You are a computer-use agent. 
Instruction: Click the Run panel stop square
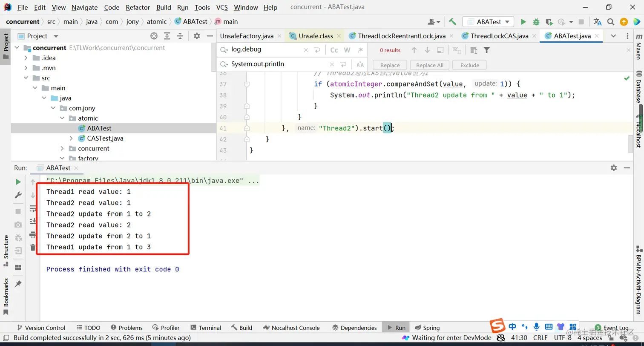point(18,211)
